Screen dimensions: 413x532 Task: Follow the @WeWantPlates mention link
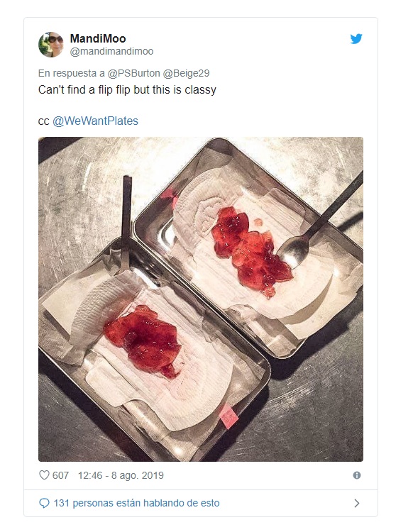coord(95,121)
